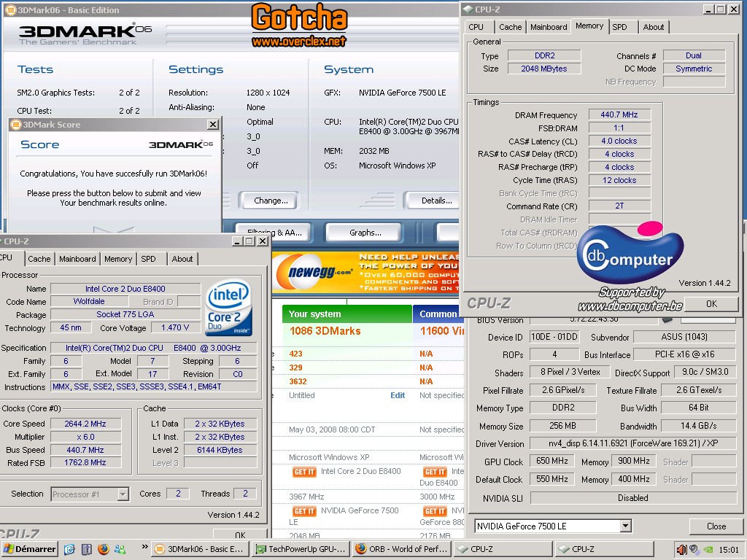The width and height of the screenshot is (747, 560).
Task: Launch Internet Explorer from quick launch
Action: coord(69,550)
